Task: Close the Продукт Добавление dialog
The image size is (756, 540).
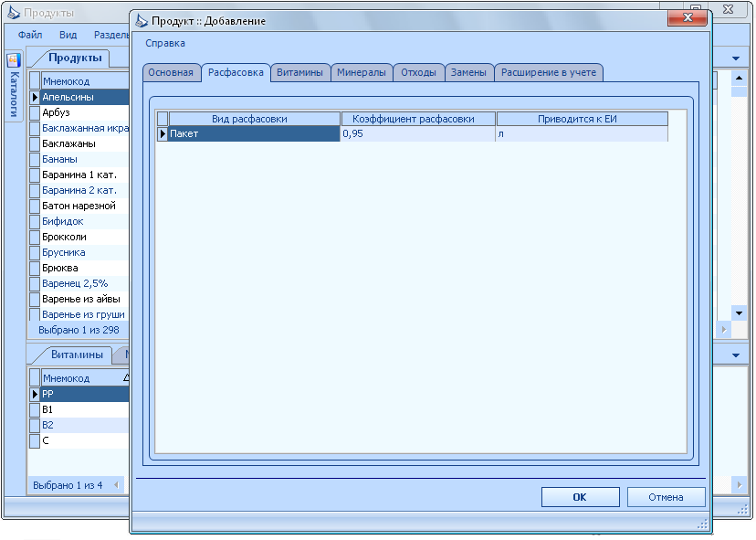Action: coord(688,18)
